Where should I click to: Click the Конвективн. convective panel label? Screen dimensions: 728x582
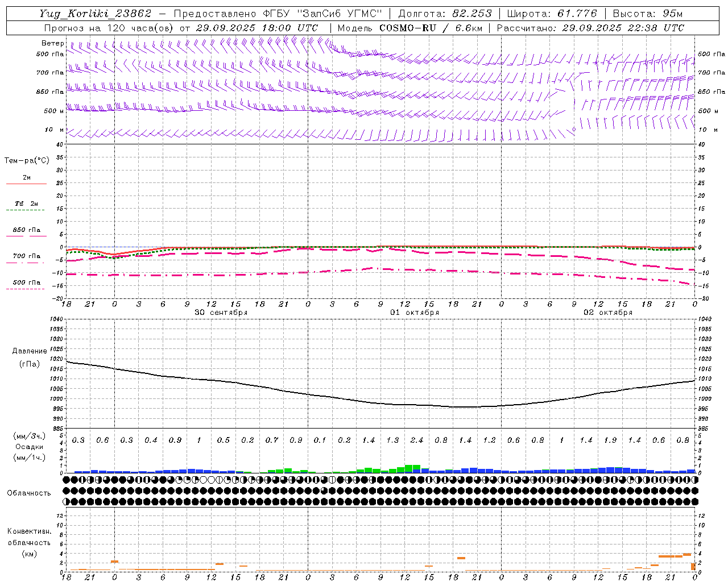pos(29,531)
